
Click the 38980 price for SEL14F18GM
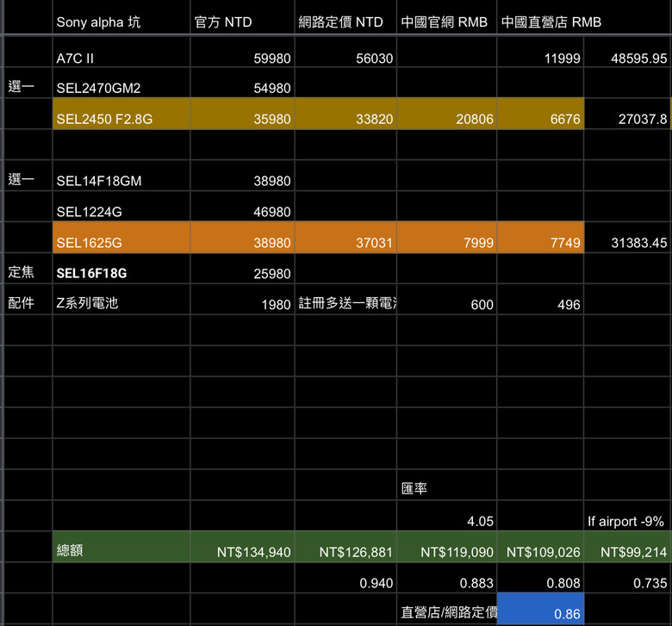point(243,176)
